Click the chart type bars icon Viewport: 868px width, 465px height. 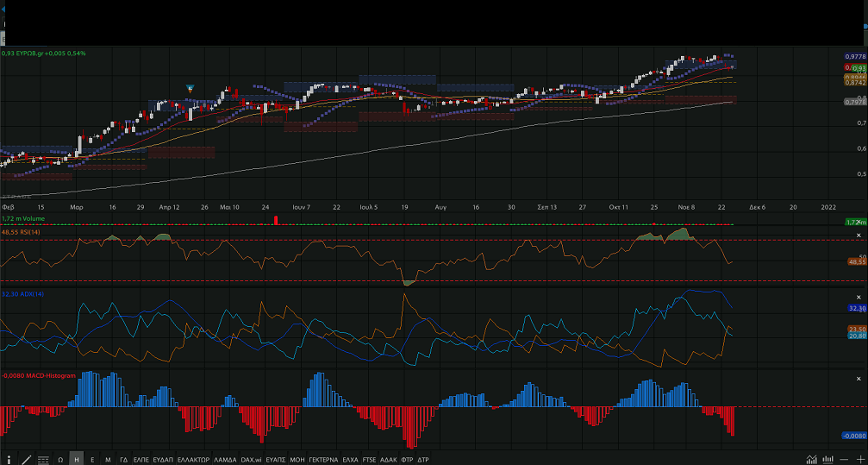(828, 459)
